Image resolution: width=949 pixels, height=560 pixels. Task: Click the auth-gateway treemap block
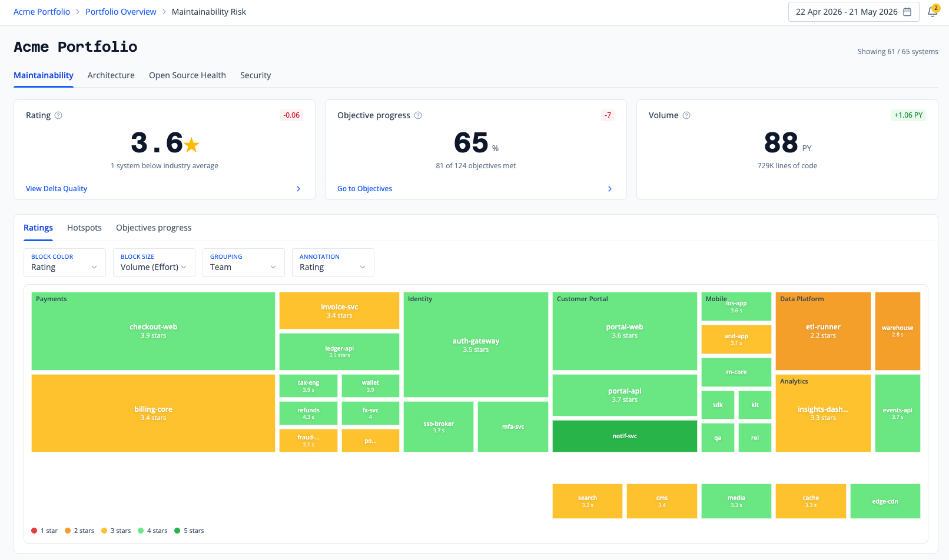coord(476,345)
